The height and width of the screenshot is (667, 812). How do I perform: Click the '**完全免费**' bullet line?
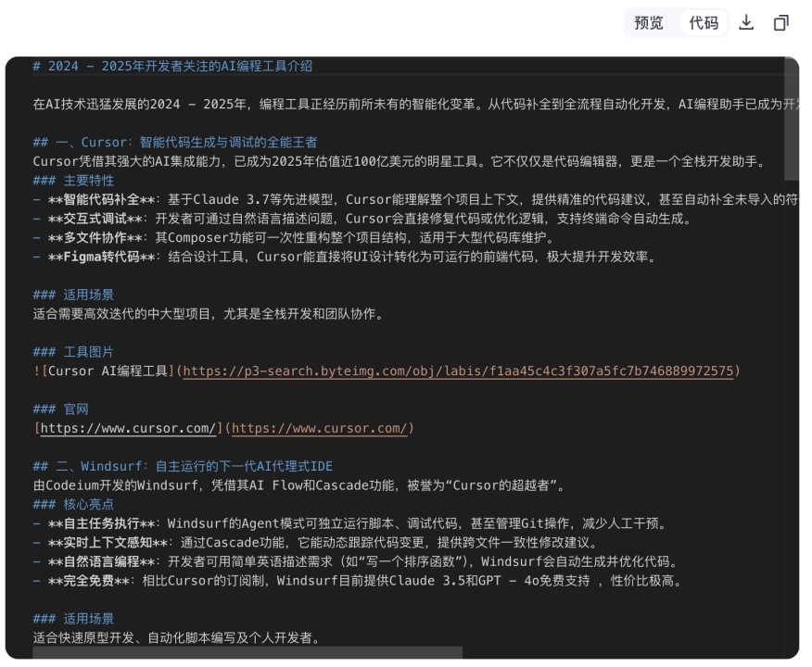[x=358, y=581]
